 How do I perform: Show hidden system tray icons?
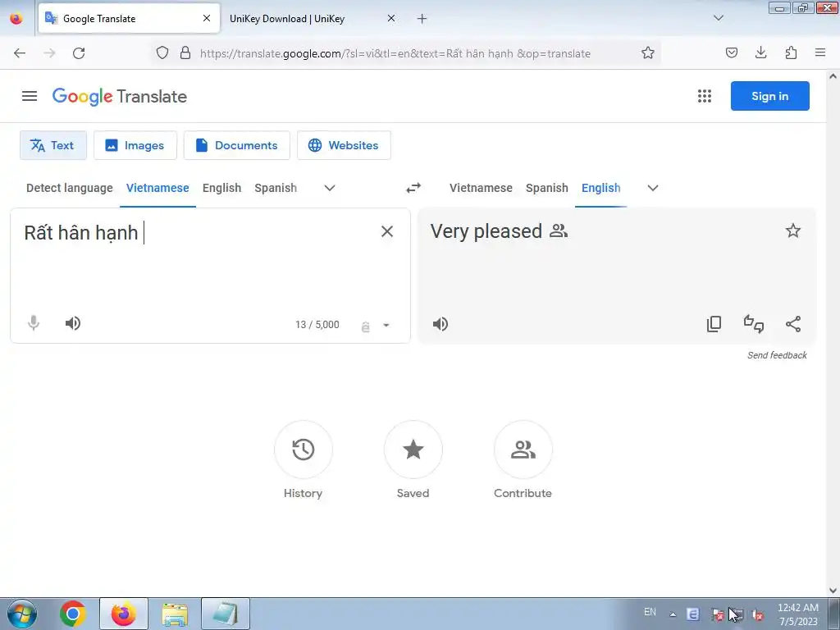point(673,614)
